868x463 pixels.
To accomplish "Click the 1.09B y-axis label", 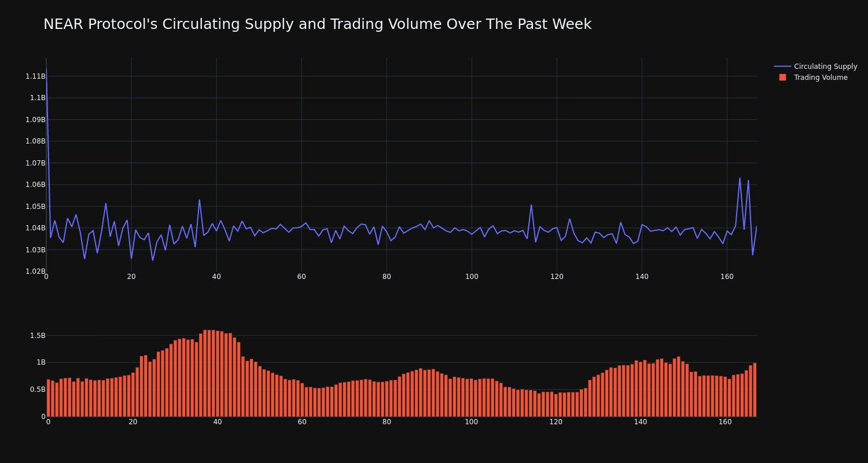I will [35, 120].
